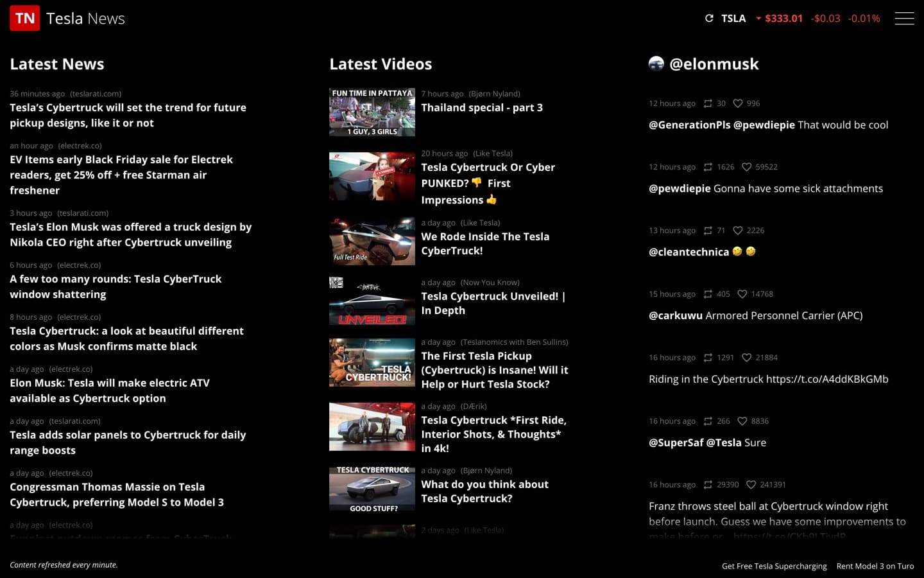Open Nikola CEO truck design article
924x578 pixels.
point(130,234)
